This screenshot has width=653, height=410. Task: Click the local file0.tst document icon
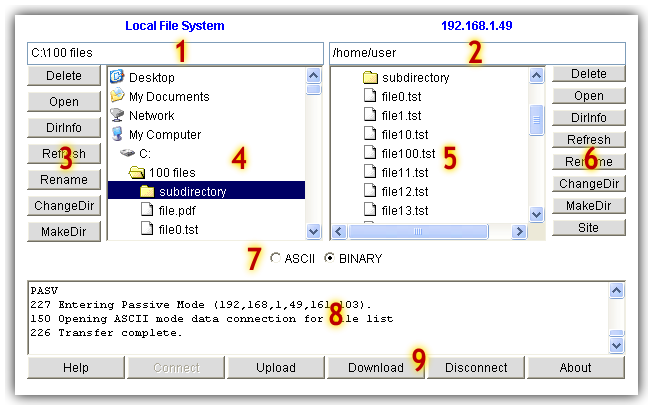pos(147,229)
